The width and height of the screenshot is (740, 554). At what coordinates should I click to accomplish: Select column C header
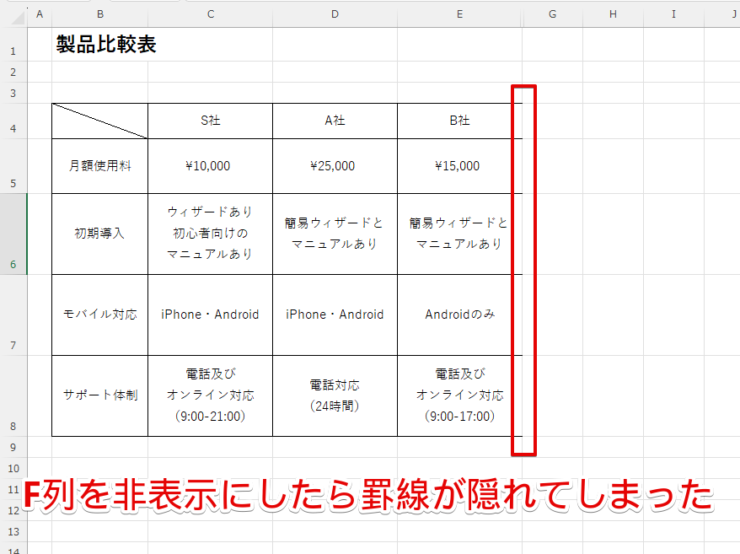[210, 14]
